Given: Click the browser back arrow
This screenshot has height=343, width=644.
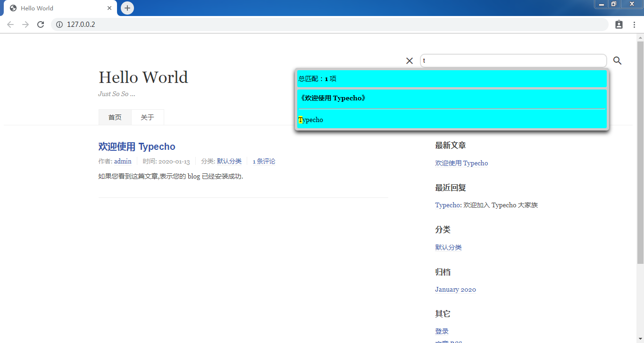Looking at the screenshot, I should click(x=10, y=24).
